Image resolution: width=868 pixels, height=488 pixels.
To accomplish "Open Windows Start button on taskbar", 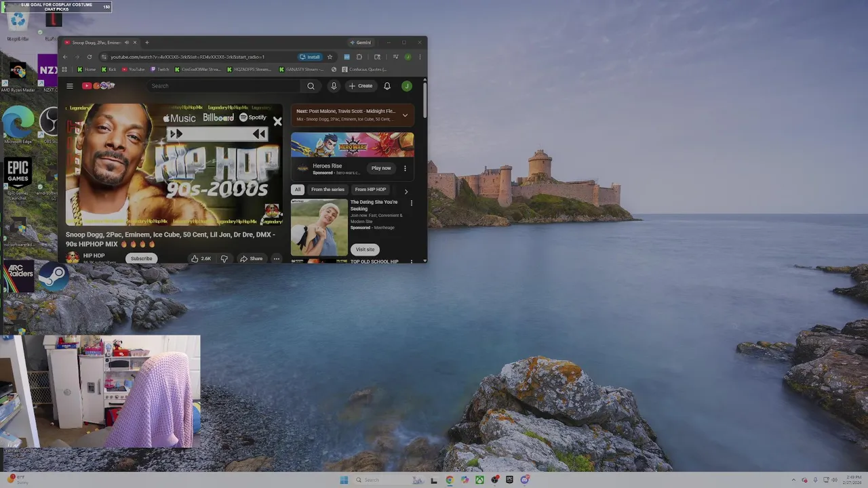I will coord(344,480).
